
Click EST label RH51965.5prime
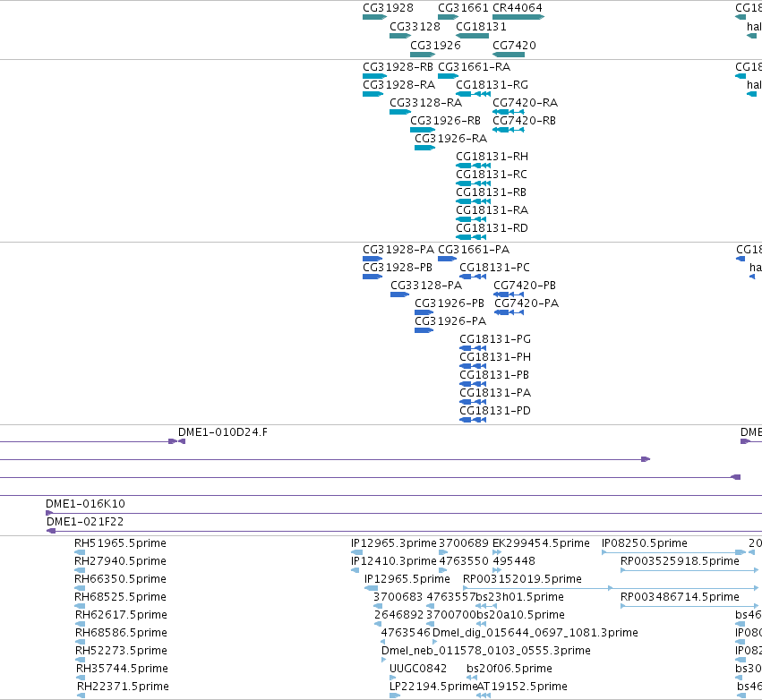120,543
